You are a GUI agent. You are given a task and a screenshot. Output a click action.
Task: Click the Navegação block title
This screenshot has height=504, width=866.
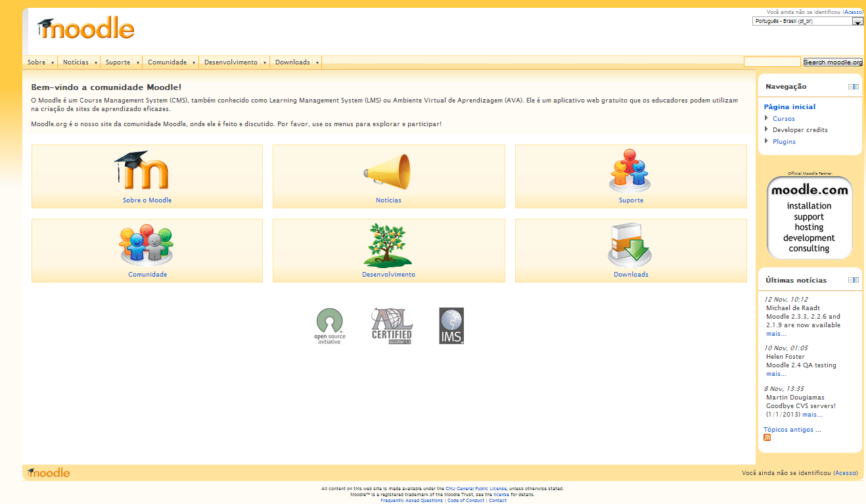click(786, 87)
